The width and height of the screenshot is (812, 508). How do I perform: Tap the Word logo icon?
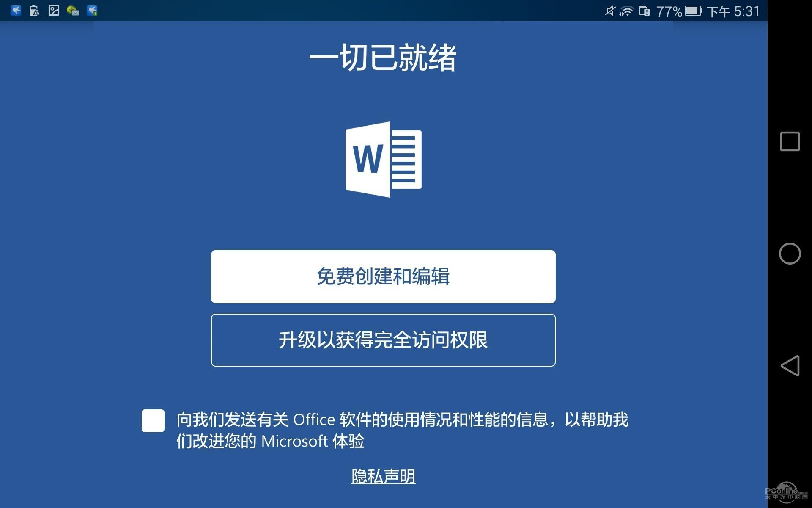[x=384, y=160]
